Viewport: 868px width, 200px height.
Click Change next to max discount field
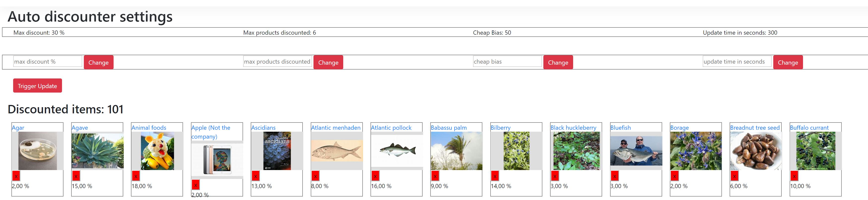[x=98, y=63]
